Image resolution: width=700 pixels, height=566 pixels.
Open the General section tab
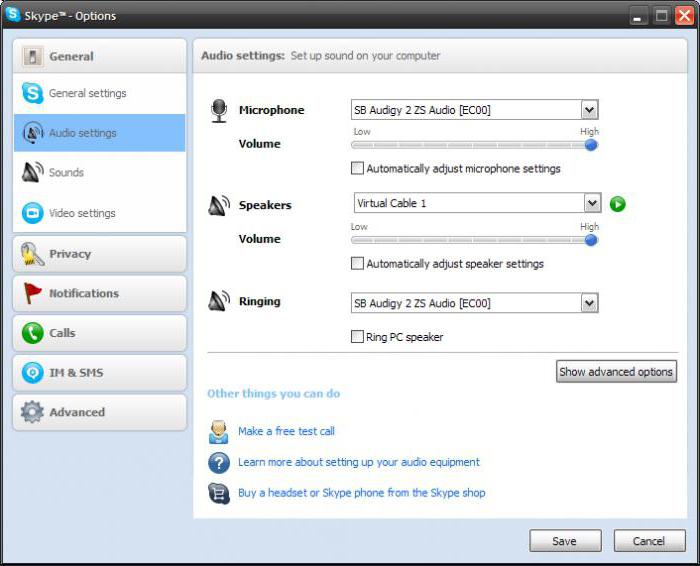tap(100, 56)
